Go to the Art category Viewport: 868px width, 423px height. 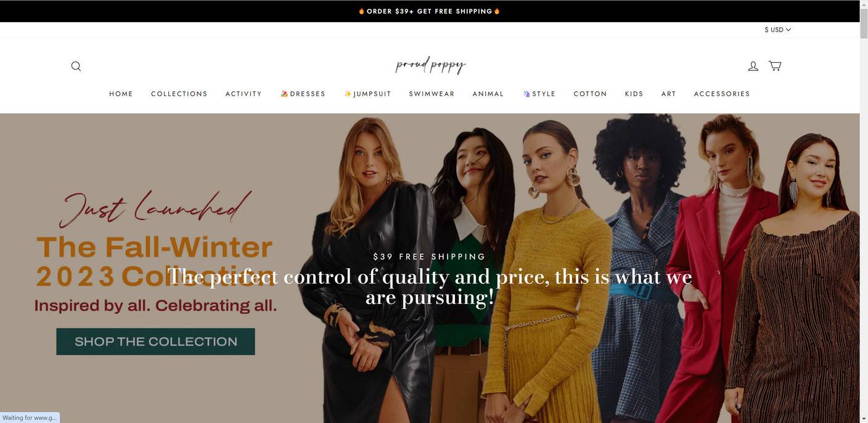click(x=669, y=94)
